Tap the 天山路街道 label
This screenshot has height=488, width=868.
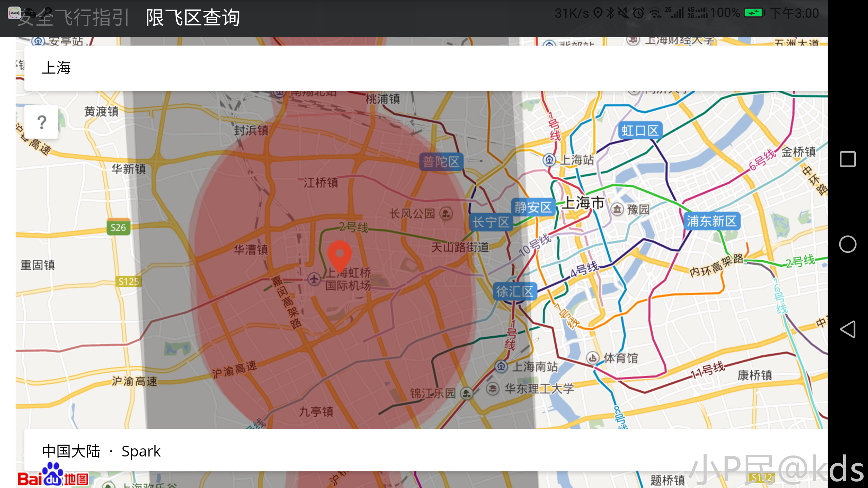pos(460,247)
